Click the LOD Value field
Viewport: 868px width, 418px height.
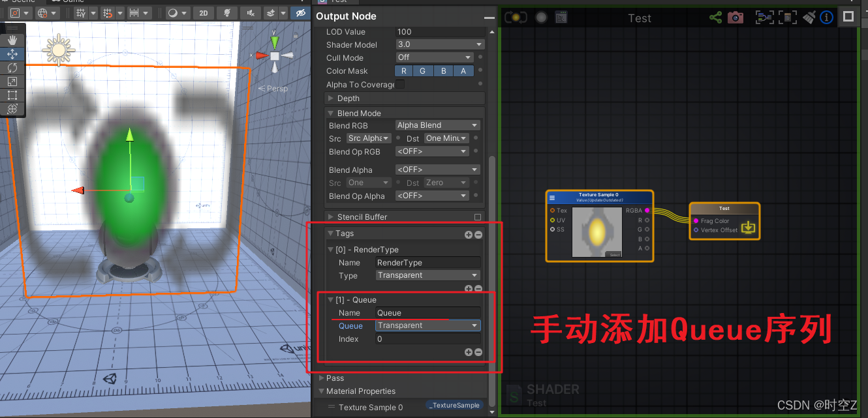(441, 32)
